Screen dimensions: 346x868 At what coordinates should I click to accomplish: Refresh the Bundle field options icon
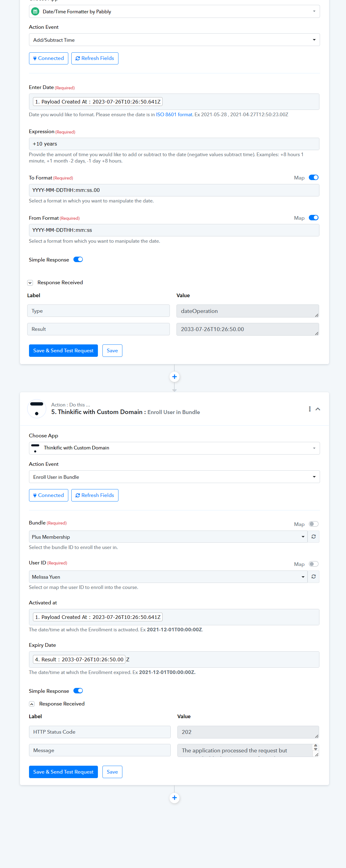pos(313,536)
